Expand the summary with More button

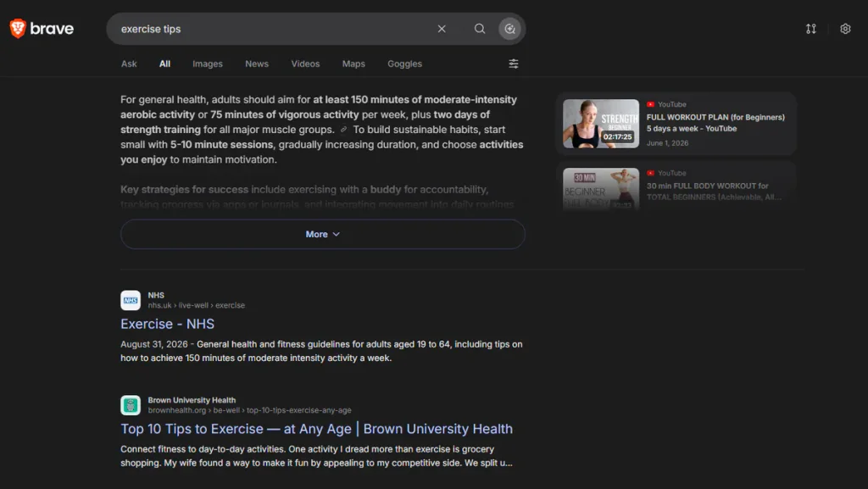323,234
